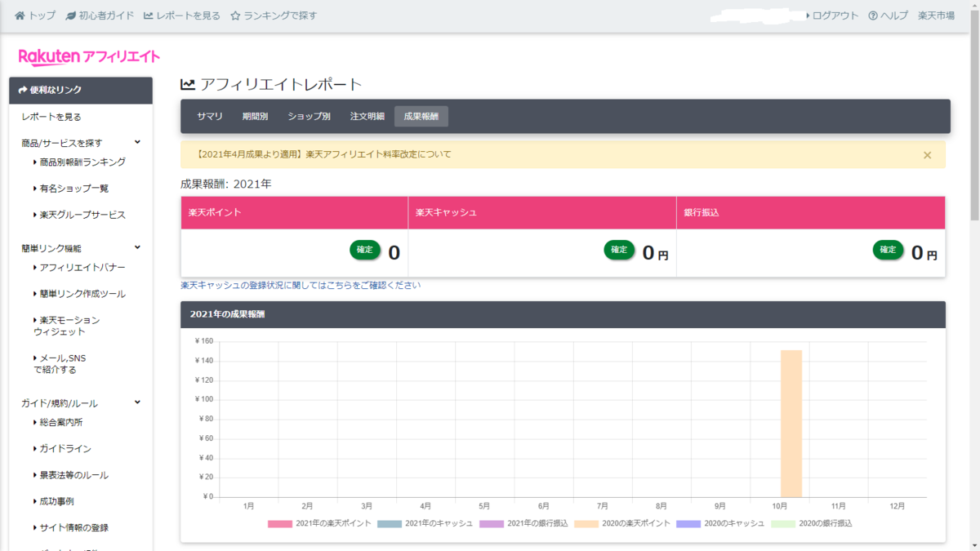The image size is (980, 551).
Task: Collapse the 商品/サービスを探す section
Action: (x=137, y=142)
